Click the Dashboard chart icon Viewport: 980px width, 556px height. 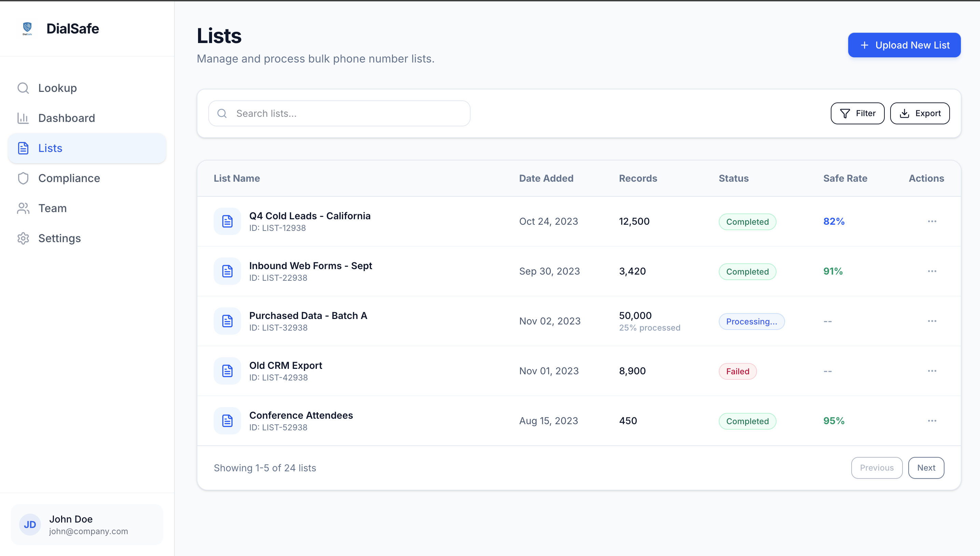pyautogui.click(x=23, y=118)
